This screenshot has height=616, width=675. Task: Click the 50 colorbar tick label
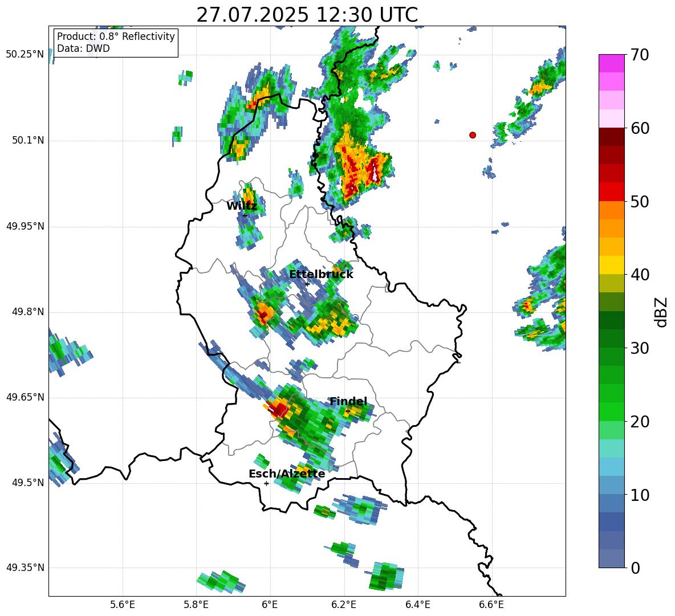[x=639, y=201]
